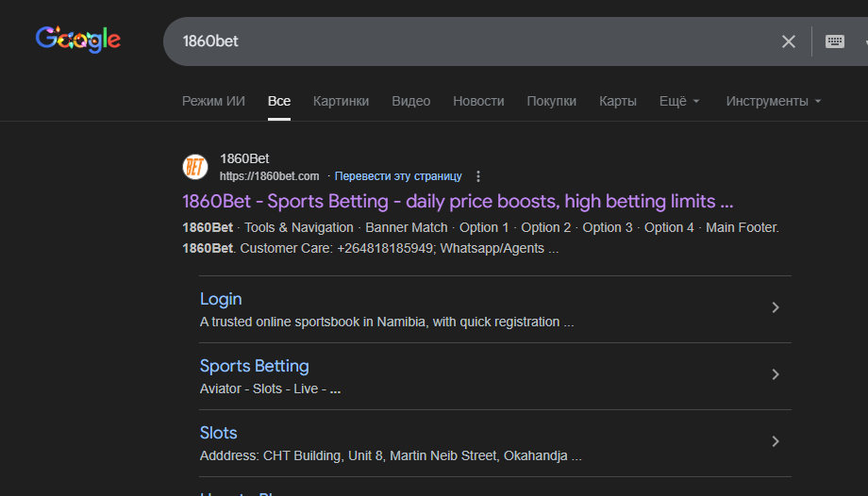Expand the Ещё dropdown menu
This screenshot has width=868, height=496.
pos(679,101)
